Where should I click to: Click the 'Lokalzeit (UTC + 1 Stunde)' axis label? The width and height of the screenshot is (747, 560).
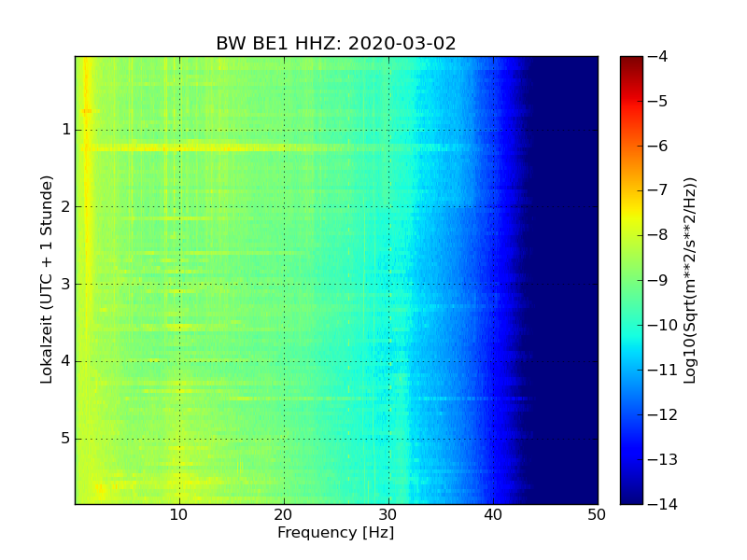pos(46,280)
